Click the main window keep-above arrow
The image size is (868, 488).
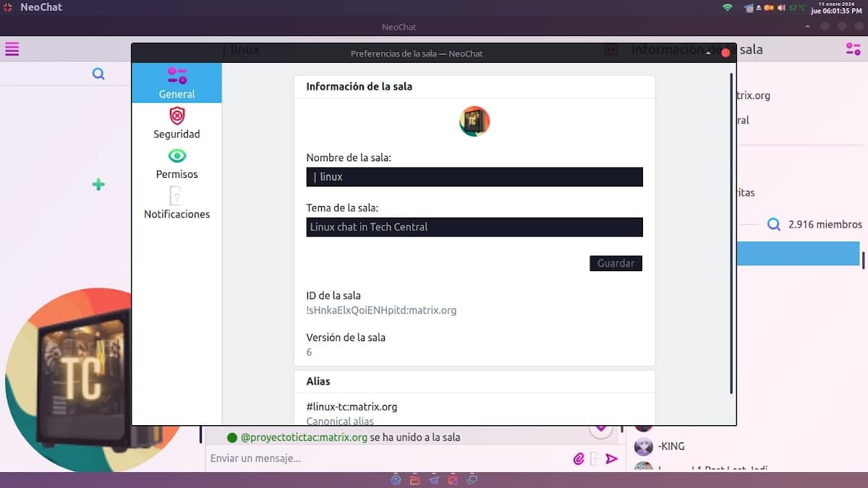808,27
